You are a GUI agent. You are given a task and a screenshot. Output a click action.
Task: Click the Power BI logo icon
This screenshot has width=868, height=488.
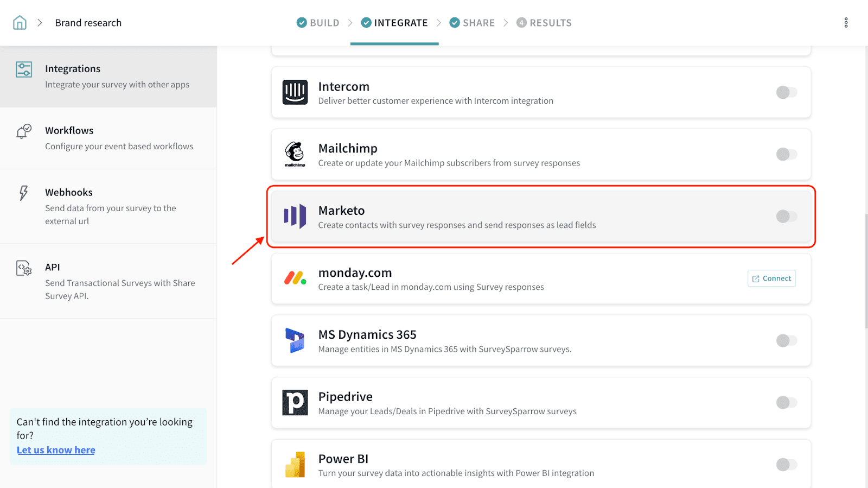[x=295, y=465]
